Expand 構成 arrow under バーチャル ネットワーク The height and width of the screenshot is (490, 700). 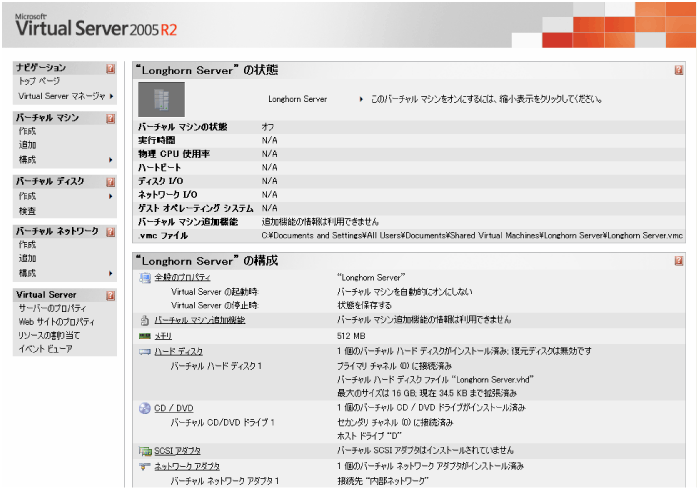point(111,273)
